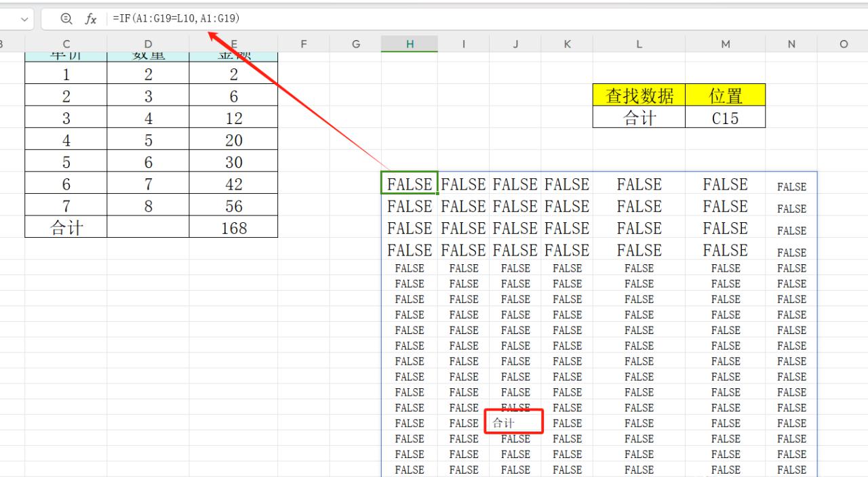Screen dimensions: 868x477
Task: Select column G header
Action: coord(355,44)
